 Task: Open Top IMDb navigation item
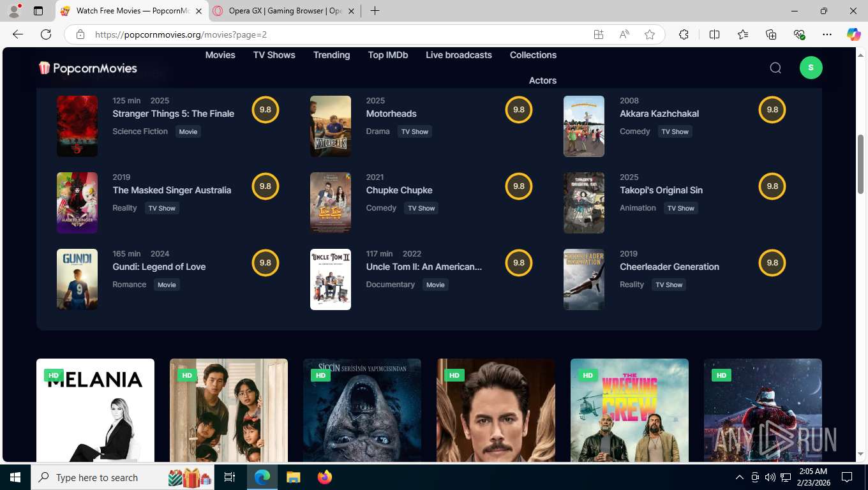[388, 55]
